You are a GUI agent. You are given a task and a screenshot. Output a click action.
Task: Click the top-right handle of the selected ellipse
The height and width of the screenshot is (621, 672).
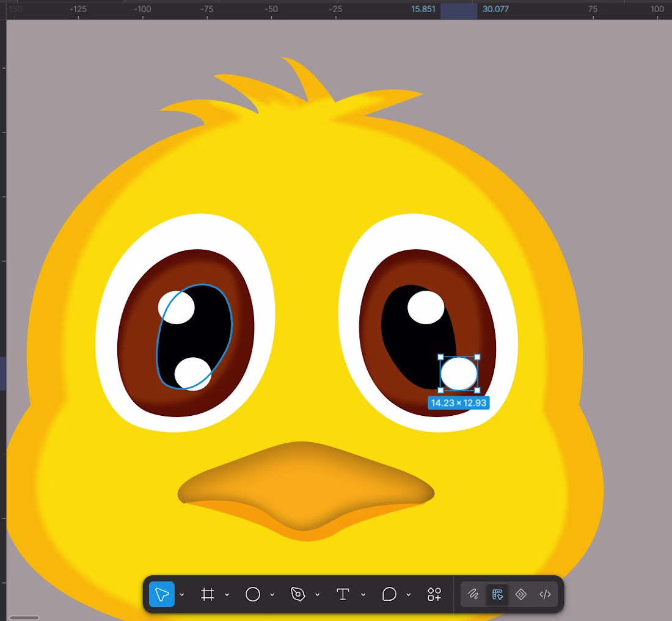click(478, 357)
